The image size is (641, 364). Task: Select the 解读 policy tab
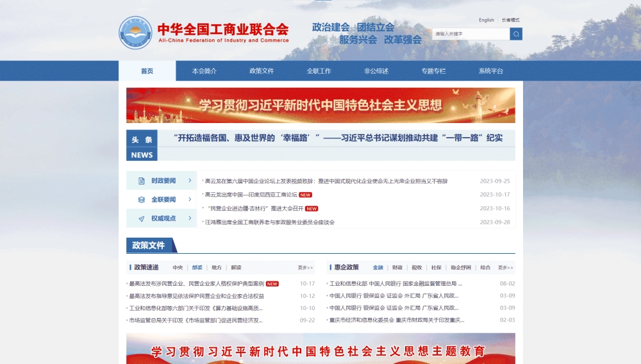pyautogui.click(x=236, y=268)
